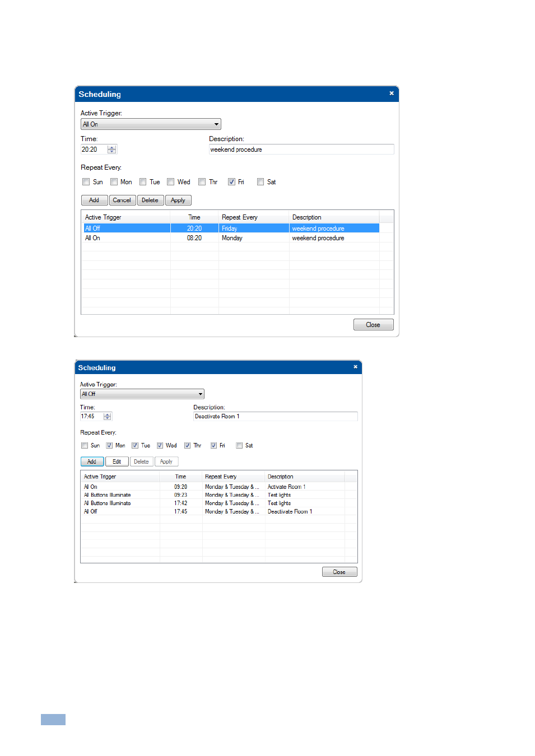Toggle Thr checkbox in upper dialog
Viewport: 535px width, 756px height.
(x=202, y=182)
